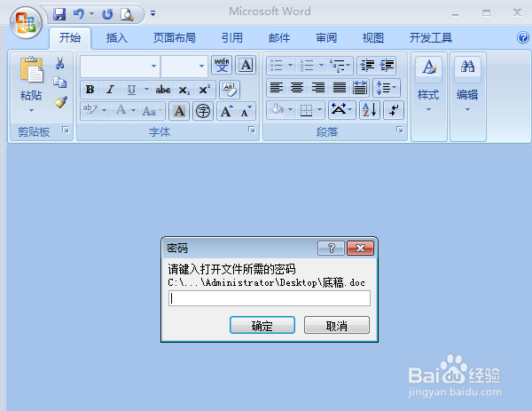Screen dimensions: 532x411
Task: Click the Paste clipboard icon
Action: (31, 69)
